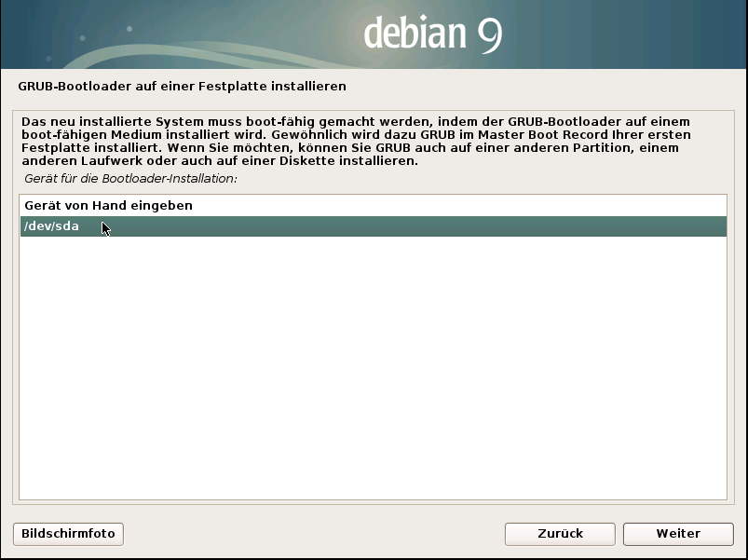The image size is (748, 560).
Task: Choose "Gerät von Hand eingeben" option
Action: point(108,205)
